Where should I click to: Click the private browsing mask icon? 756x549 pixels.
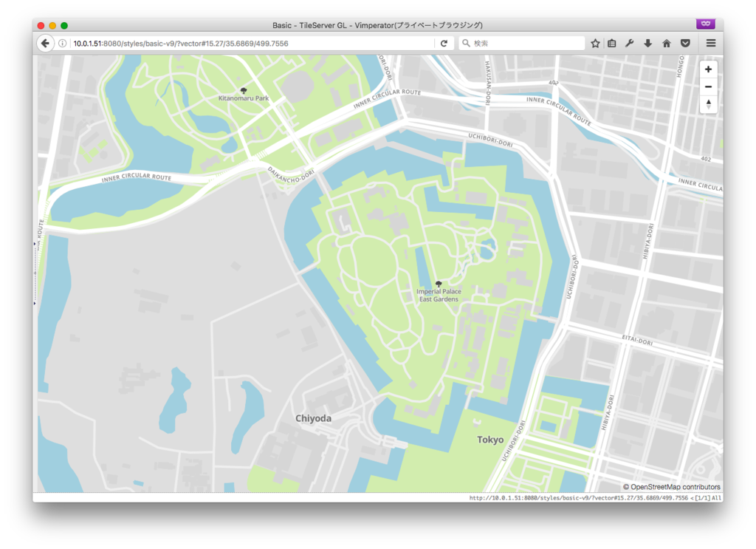705,24
